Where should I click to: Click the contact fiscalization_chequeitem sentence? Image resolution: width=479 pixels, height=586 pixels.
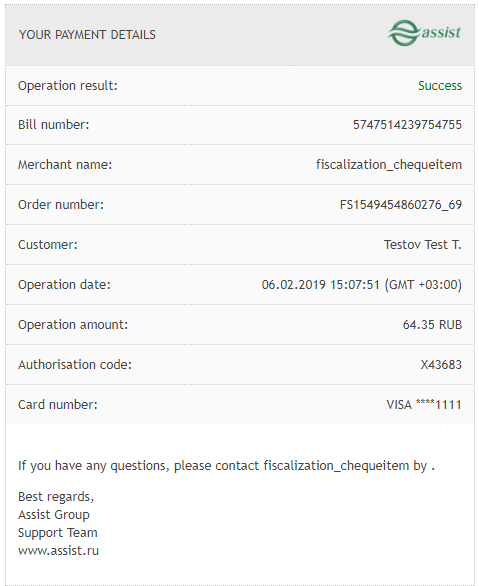pos(226,466)
